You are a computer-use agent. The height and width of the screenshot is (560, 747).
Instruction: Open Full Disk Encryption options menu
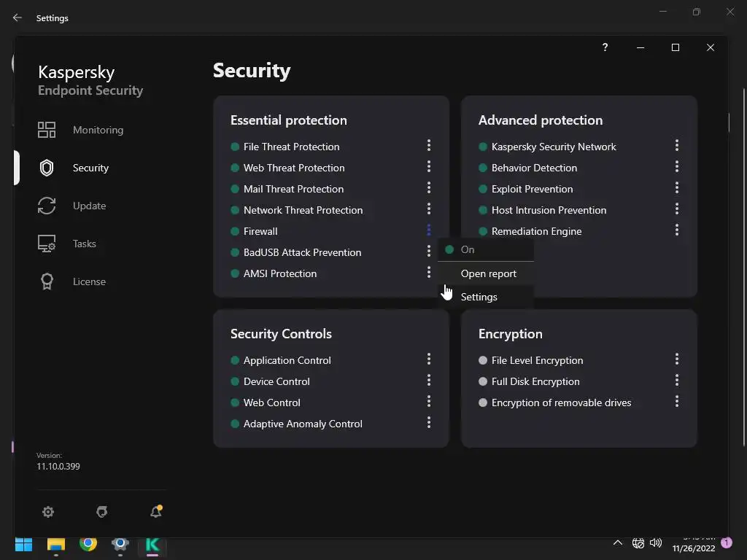tap(676, 380)
